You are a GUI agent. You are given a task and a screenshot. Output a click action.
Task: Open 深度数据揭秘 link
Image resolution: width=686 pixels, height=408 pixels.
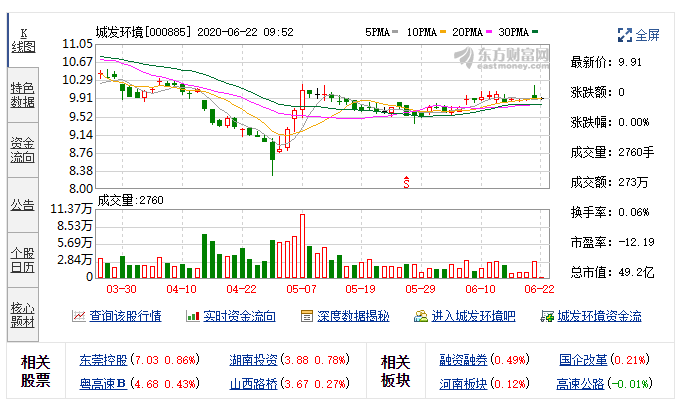tap(353, 316)
